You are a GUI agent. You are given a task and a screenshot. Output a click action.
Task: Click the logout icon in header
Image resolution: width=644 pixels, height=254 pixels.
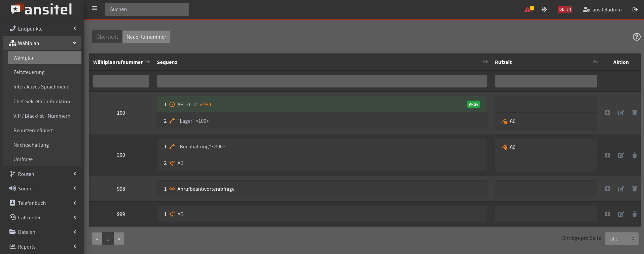point(635,9)
